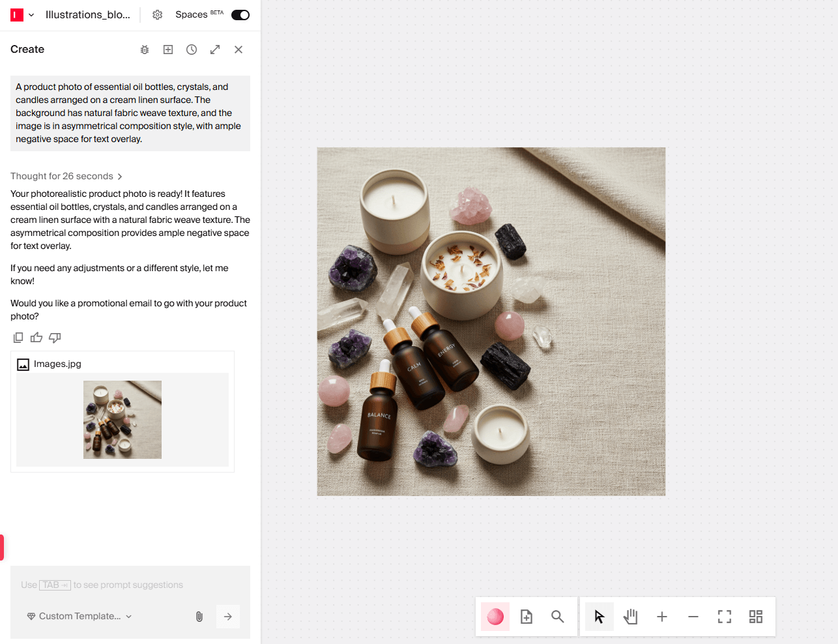This screenshot has width=838, height=644.
Task: Open generation history via clock icon
Action: pyautogui.click(x=191, y=49)
